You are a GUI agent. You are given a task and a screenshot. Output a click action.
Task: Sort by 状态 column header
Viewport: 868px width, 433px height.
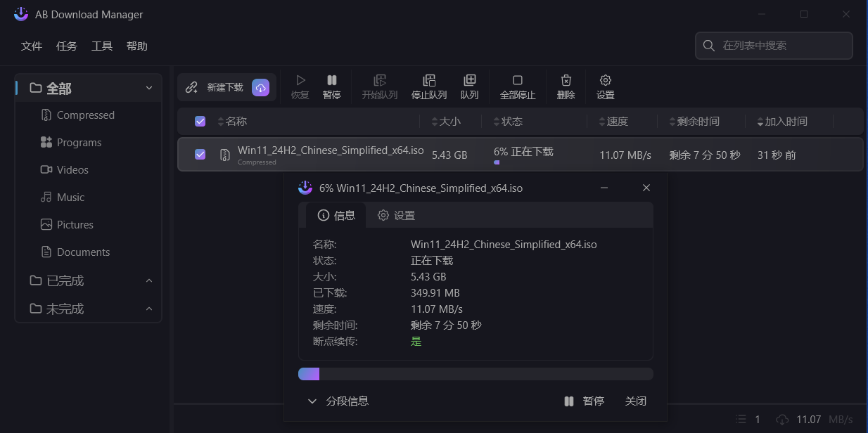[x=508, y=122]
